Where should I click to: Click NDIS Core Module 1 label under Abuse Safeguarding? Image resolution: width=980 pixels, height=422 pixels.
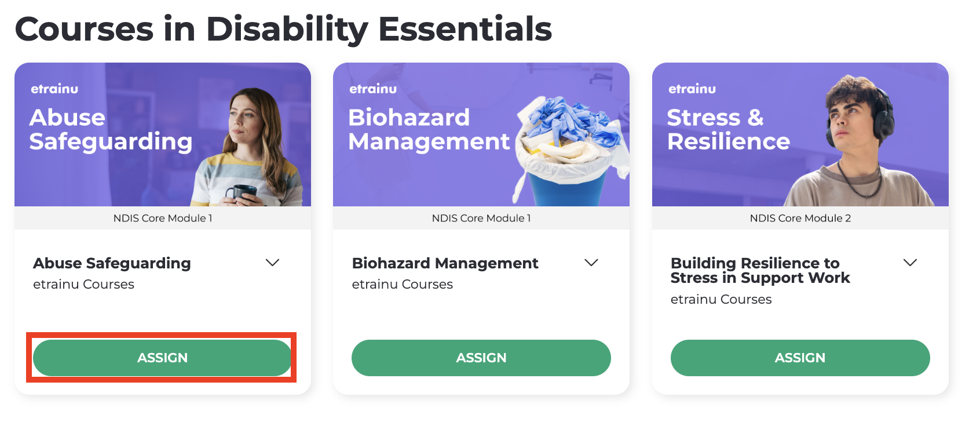[x=163, y=218]
